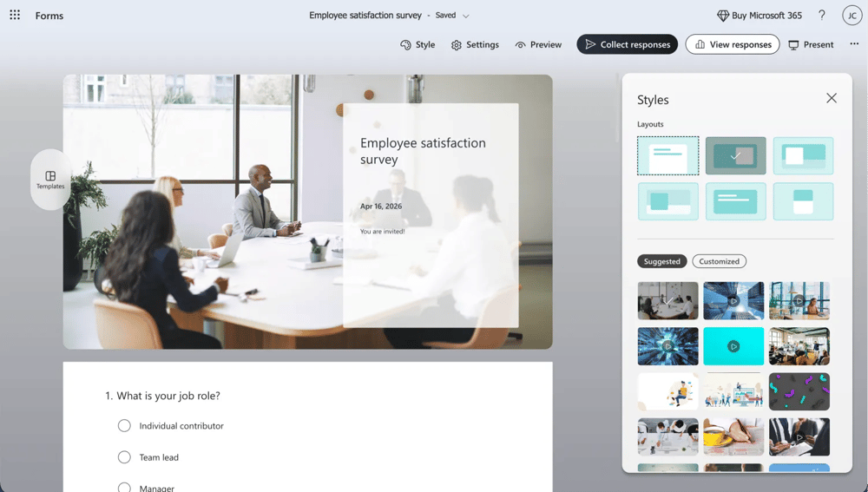The width and height of the screenshot is (868, 492).
Task: Select the dark purple confetti theme thumbnail
Action: (x=799, y=391)
